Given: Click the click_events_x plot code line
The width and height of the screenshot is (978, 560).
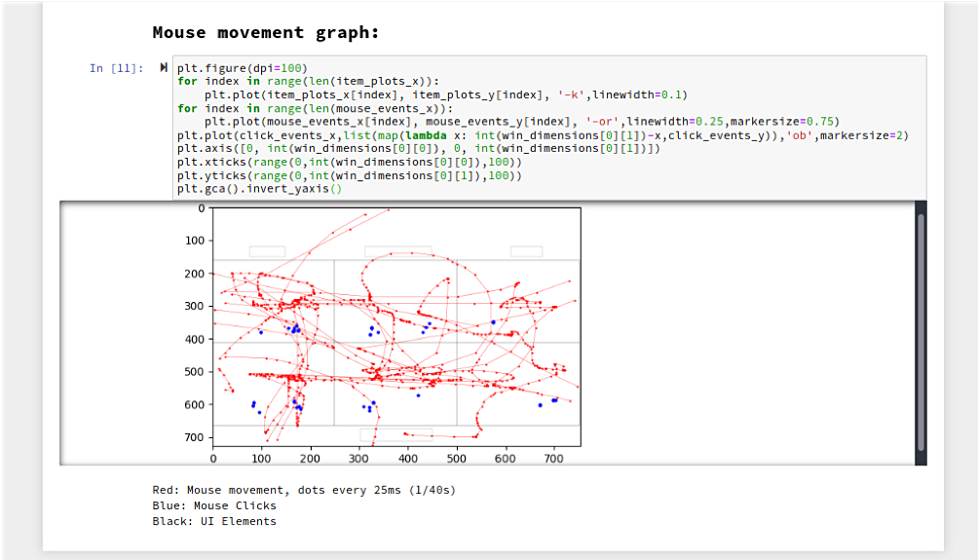Looking at the screenshot, I should tap(543, 135).
